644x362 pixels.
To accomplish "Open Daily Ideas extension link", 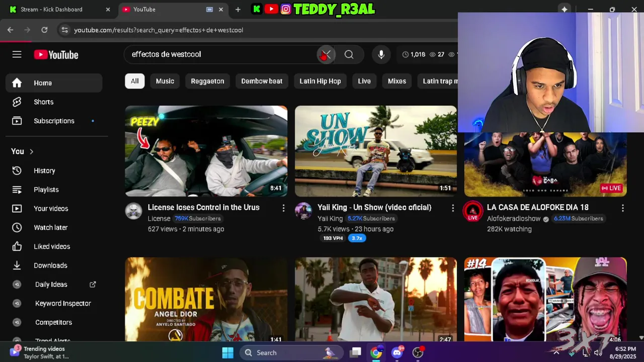I will click(54, 285).
